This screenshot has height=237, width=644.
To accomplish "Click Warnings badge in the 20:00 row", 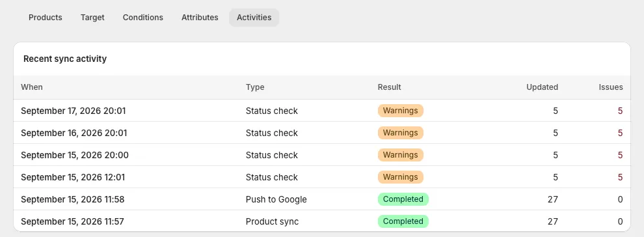I will tap(401, 155).
